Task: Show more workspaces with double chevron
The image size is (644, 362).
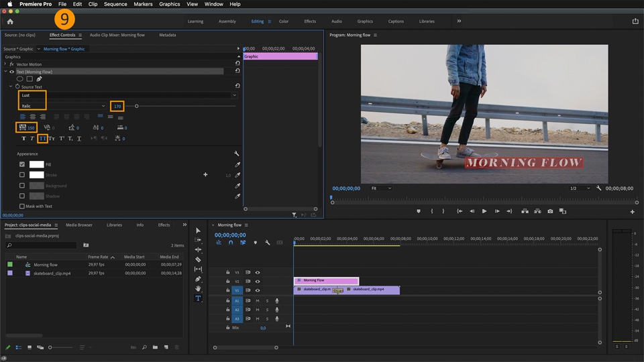Action: [x=459, y=21]
